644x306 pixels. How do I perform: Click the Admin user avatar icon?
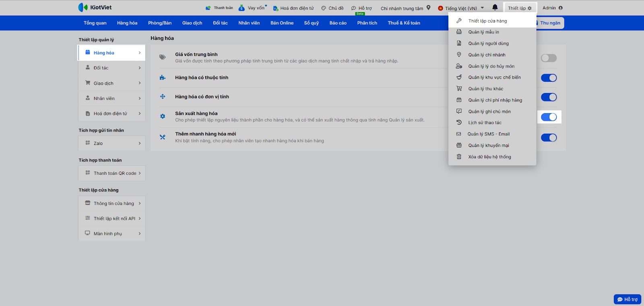[561, 8]
